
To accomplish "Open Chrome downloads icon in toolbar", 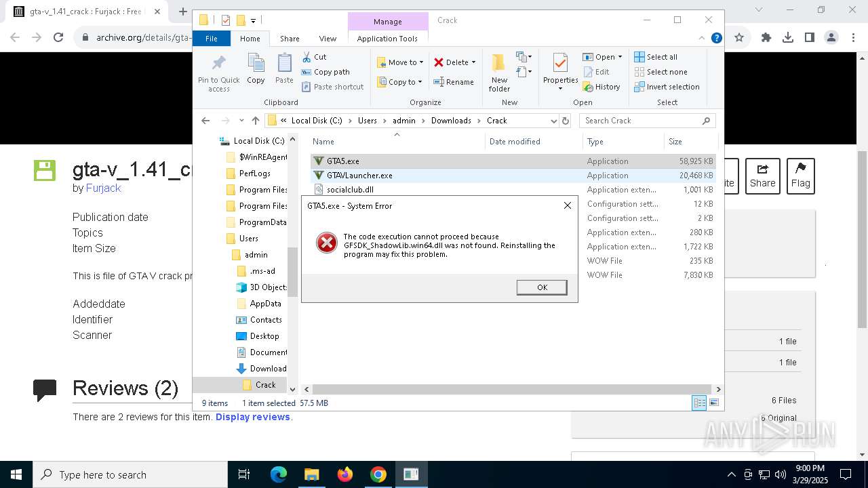I will pyautogui.click(x=787, y=38).
